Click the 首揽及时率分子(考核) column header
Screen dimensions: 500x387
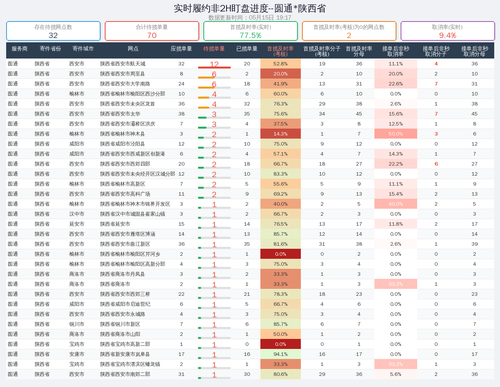click(322, 51)
